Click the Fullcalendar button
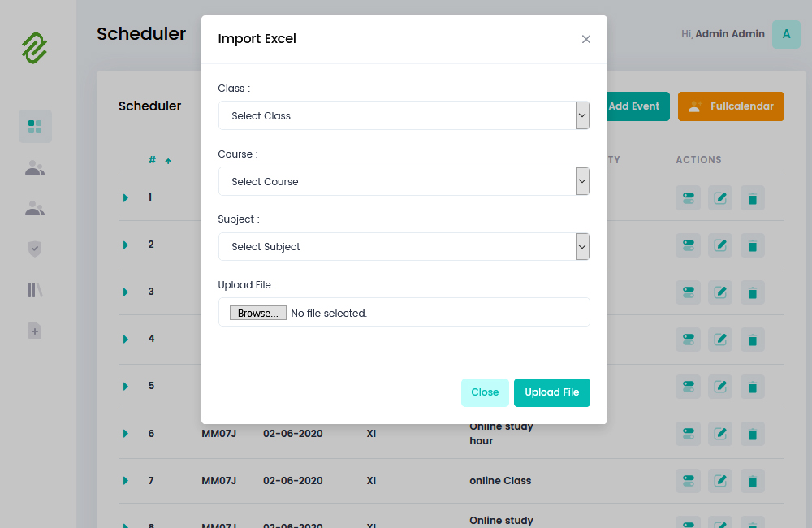Screen dimensions: 812x528 tap(731, 106)
